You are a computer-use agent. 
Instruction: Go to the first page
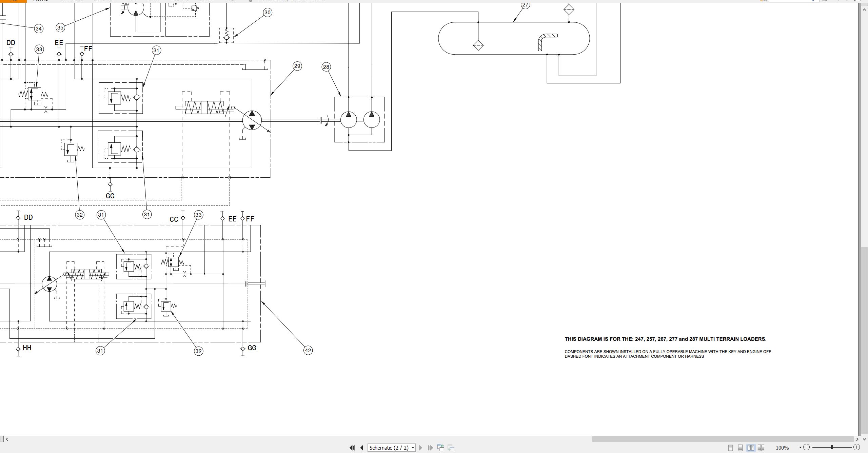point(352,448)
